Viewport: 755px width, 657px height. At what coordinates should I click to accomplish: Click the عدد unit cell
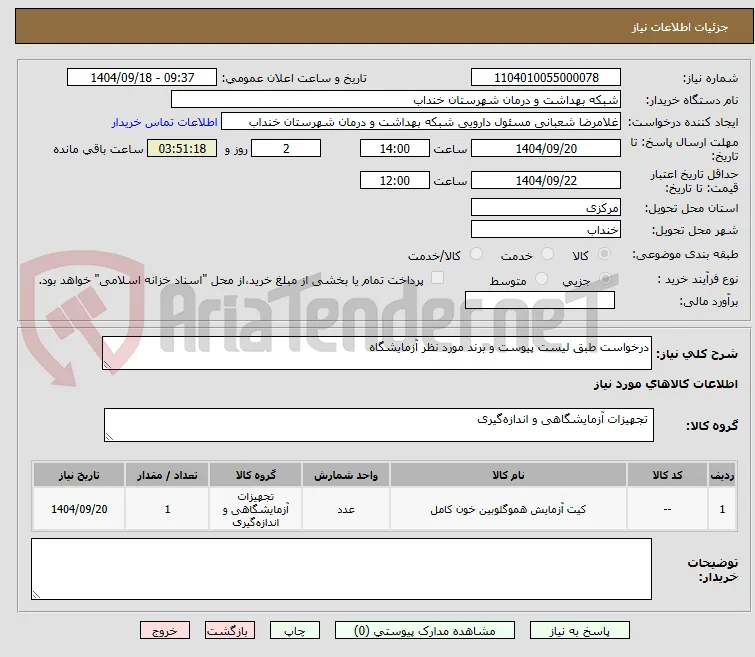pos(346,509)
